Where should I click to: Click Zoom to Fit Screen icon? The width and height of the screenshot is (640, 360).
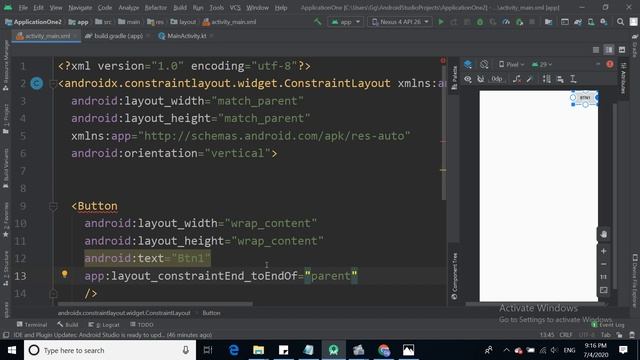pos(604,290)
